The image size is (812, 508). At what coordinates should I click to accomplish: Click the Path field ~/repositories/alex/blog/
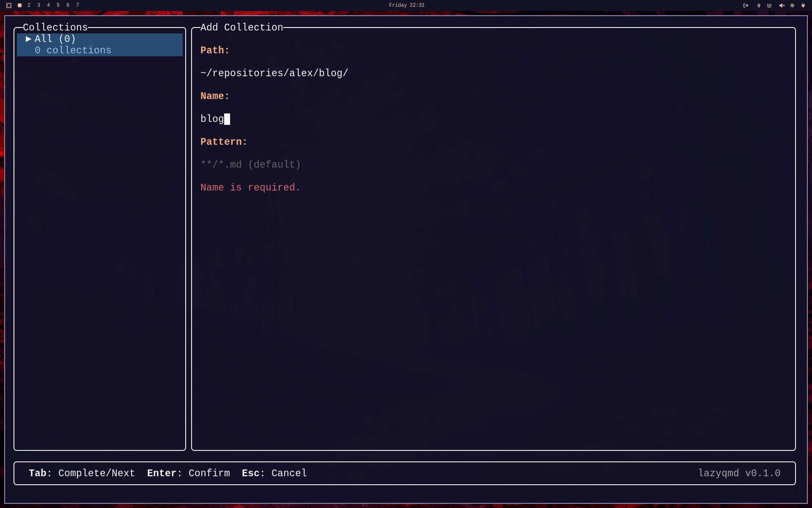coord(274,73)
